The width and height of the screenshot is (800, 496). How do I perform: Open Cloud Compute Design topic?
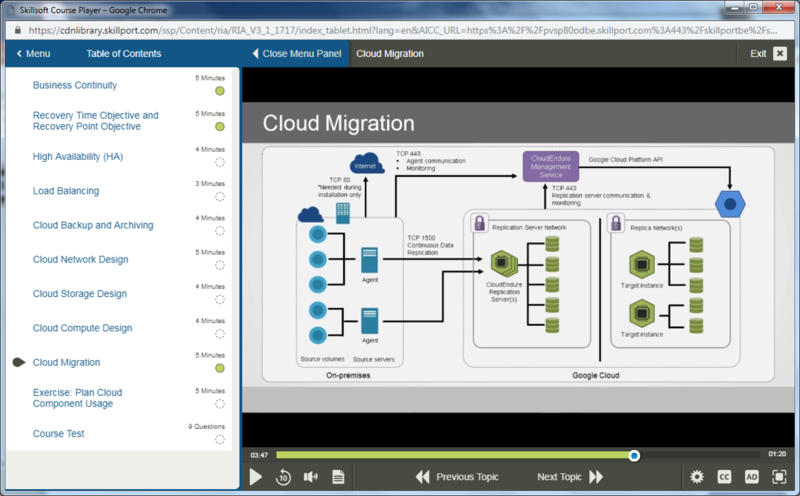(x=82, y=328)
